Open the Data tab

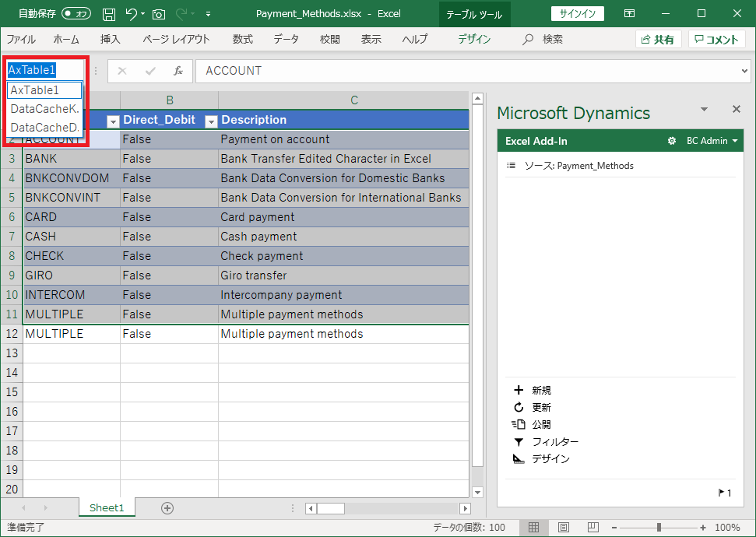tap(286, 40)
